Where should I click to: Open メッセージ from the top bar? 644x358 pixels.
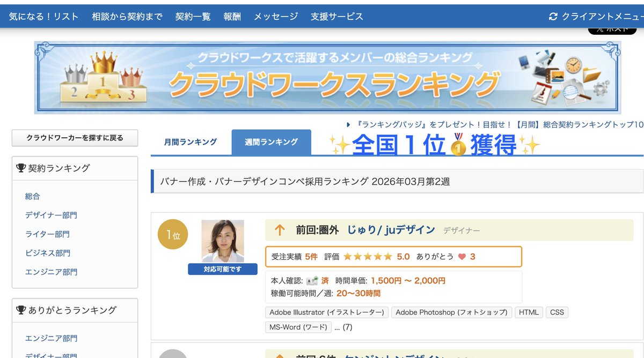point(276,17)
